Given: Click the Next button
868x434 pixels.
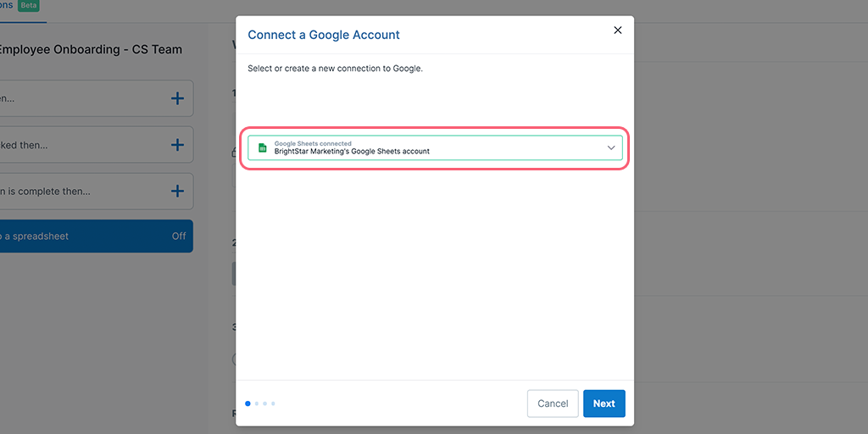Looking at the screenshot, I should [x=604, y=403].
